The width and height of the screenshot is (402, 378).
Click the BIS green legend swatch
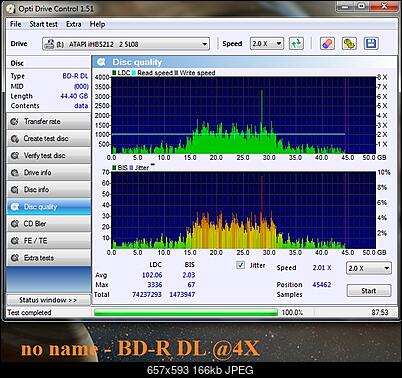coord(114,168)
